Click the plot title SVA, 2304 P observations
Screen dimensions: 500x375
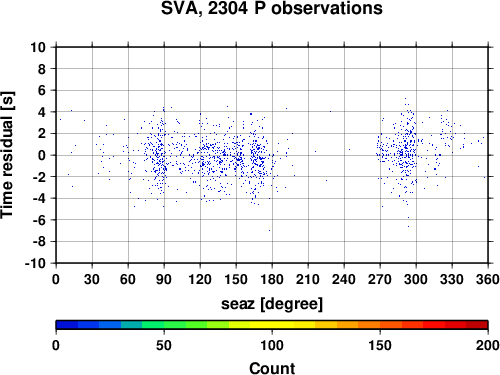[x=272, y=9]
